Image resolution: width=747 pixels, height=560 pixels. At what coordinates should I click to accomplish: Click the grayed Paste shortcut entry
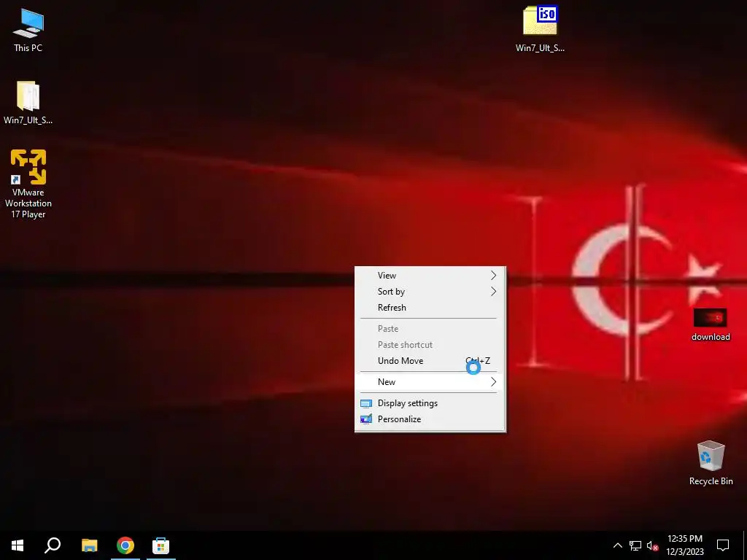pos(430,345)
